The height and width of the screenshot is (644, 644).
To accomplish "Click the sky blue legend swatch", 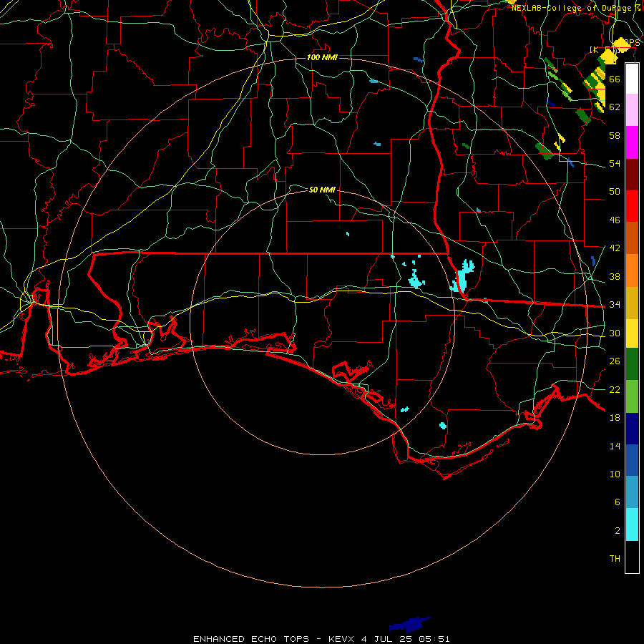I will [x=632, y=492].
